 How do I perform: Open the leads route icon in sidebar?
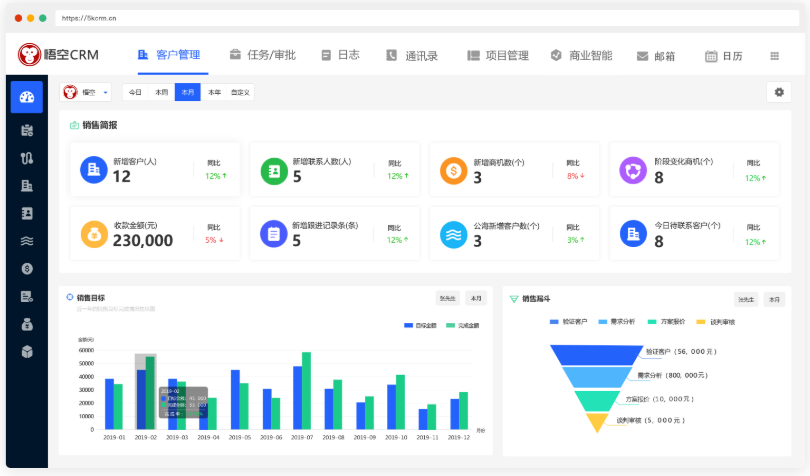point(27,158)
